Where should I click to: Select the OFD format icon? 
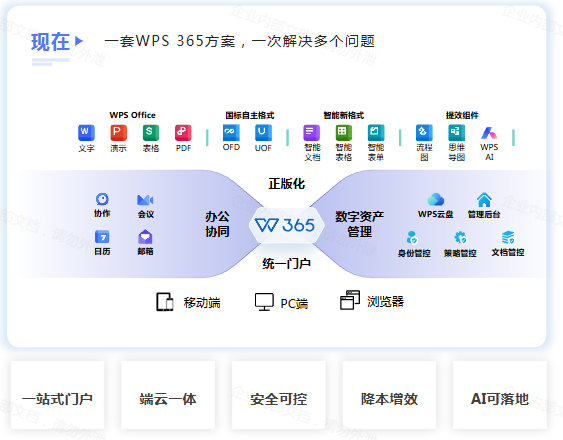(x=231, y=133)
